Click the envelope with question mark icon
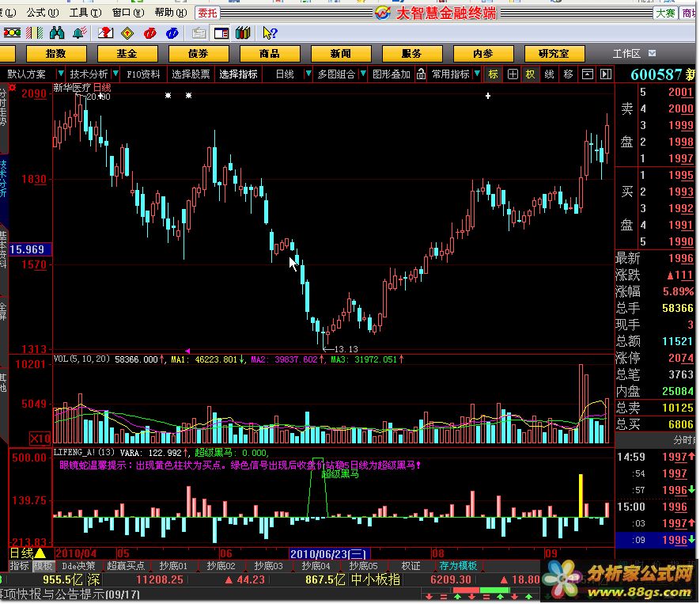 pyautogui.click(x=106, y=32)
